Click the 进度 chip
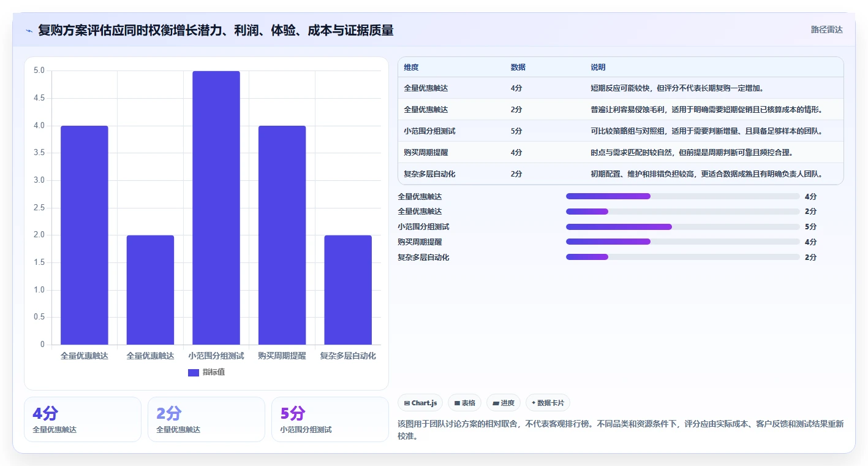Image resolution: width=868 pixels, height=466 pixels. pyautogui.click(x=504, y=403)
